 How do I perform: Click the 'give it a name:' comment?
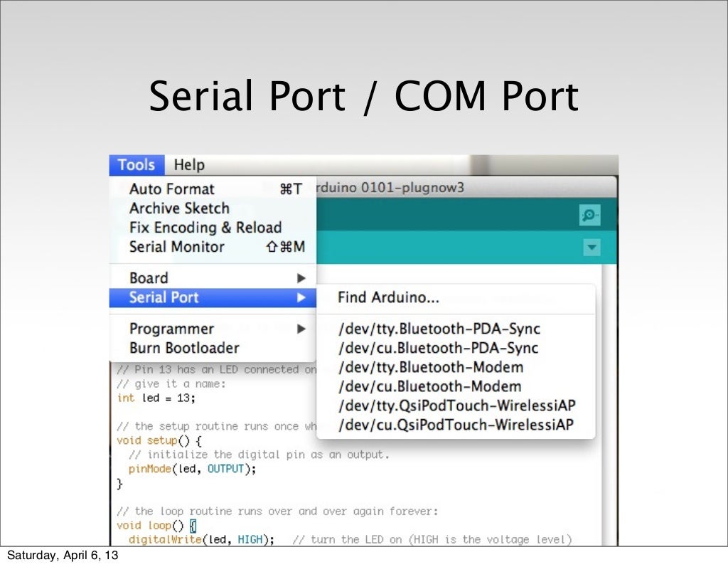[x=171, y=384]
